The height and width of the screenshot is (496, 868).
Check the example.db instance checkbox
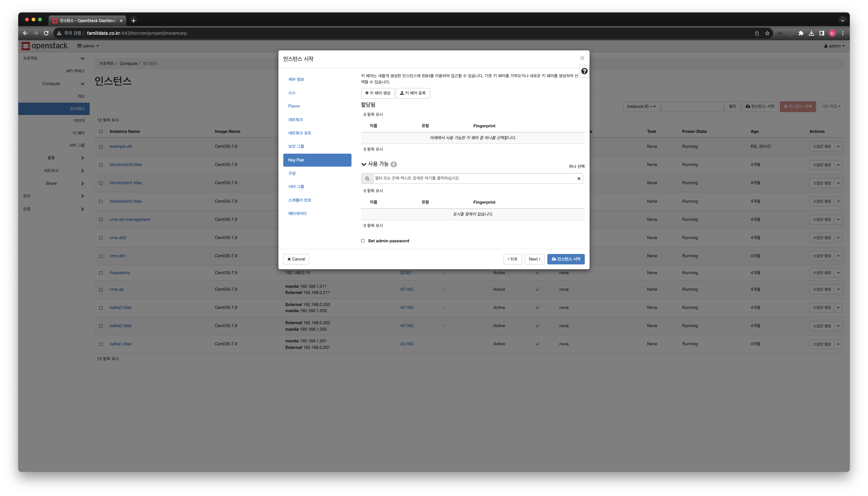[101, 147]
